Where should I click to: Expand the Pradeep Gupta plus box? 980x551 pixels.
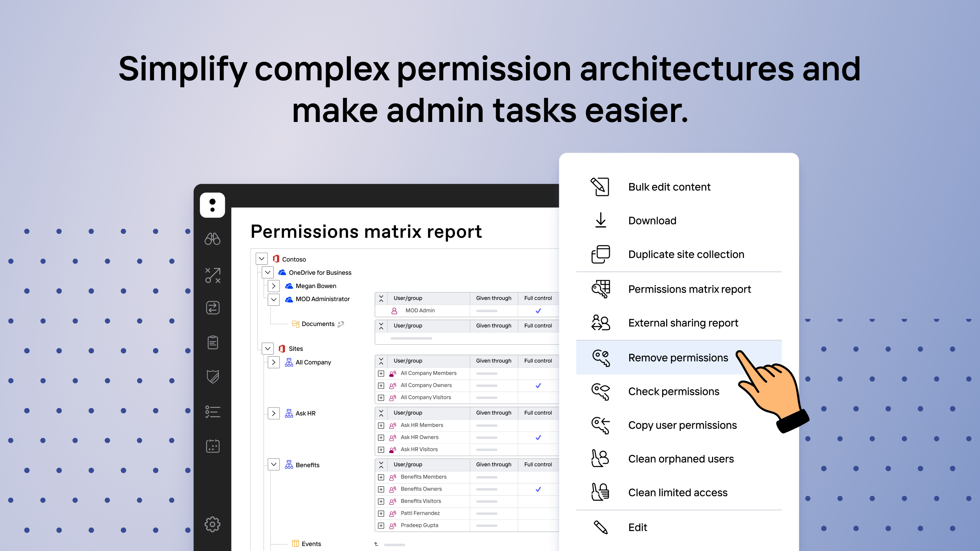click(381, 526)
